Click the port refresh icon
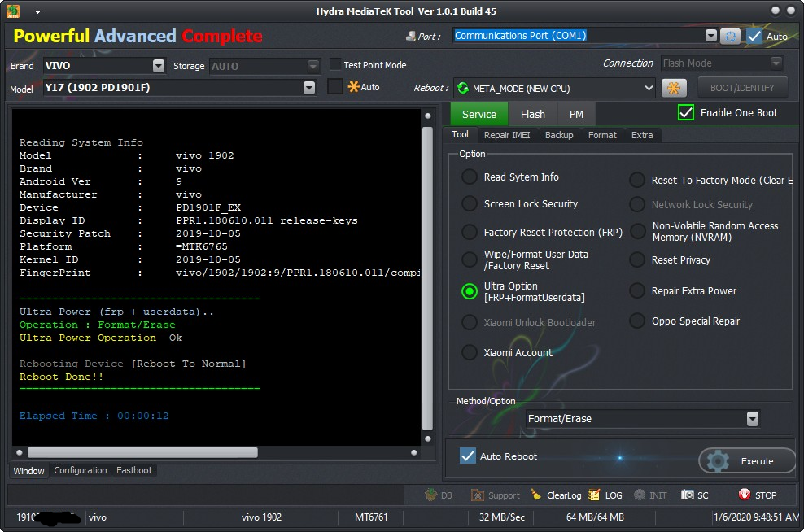 pyautogui.click(x=730, y=36)
